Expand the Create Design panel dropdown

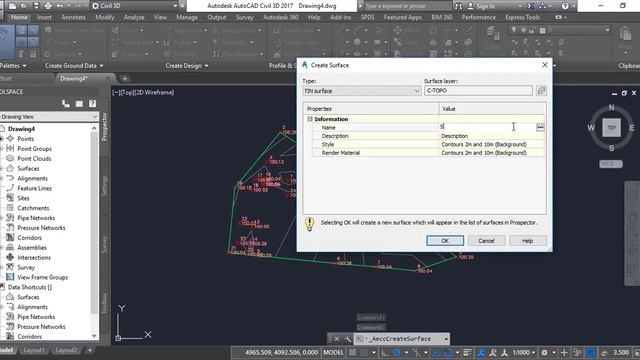click(x=187, y=66)
